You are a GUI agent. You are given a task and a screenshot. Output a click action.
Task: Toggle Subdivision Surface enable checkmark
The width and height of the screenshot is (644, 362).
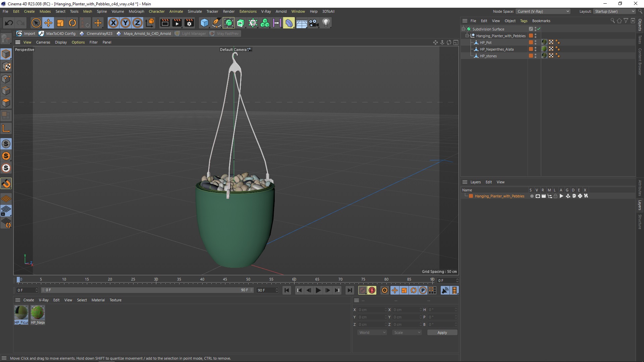coord(539,29)
